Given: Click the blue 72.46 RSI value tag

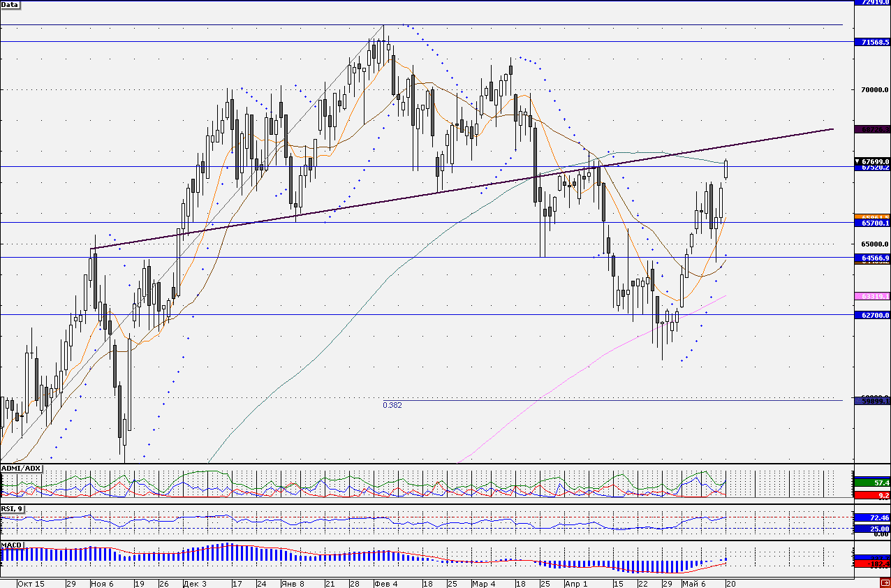Looking at the screenshot, I should tap(872, 518).
